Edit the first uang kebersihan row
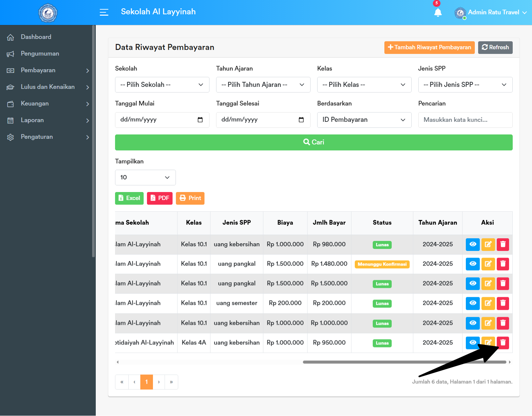 point(488,244)
